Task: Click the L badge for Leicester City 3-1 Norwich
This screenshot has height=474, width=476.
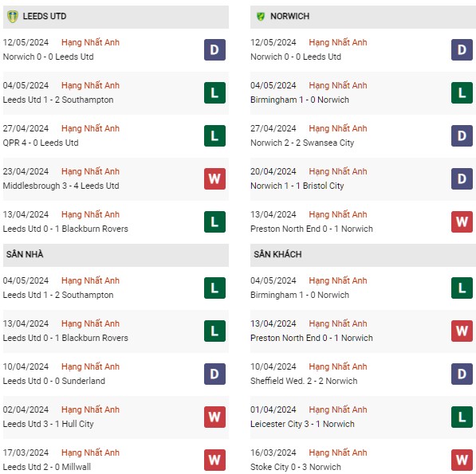Action: [x=462, y=417]
